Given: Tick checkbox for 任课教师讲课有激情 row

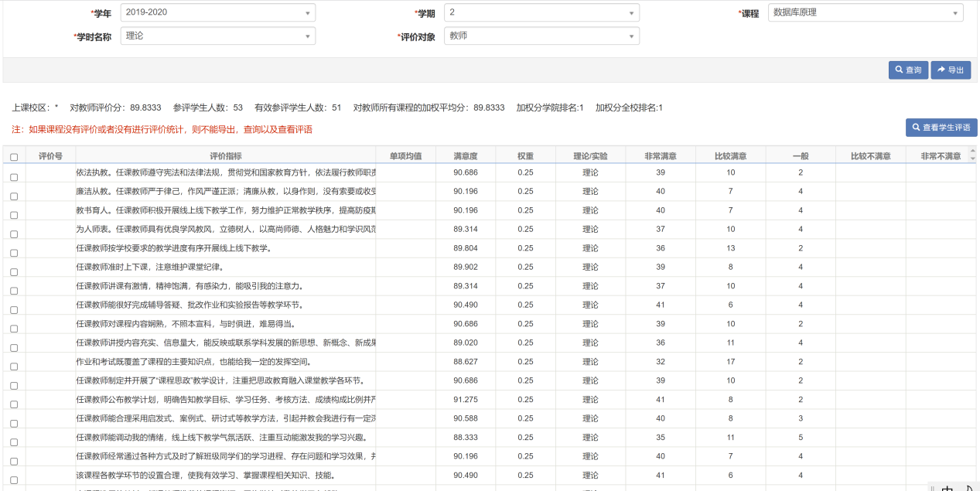Looking at the screenshot, I should (14, 291).
